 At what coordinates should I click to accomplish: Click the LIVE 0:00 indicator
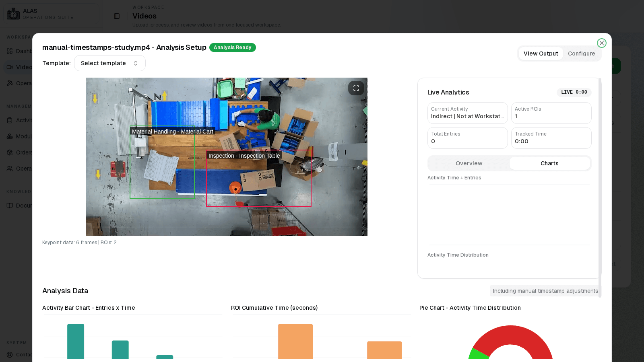(574, 92)
